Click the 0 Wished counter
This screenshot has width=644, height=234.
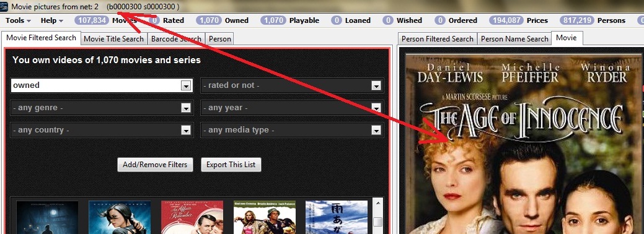click(x=402, y=20)
